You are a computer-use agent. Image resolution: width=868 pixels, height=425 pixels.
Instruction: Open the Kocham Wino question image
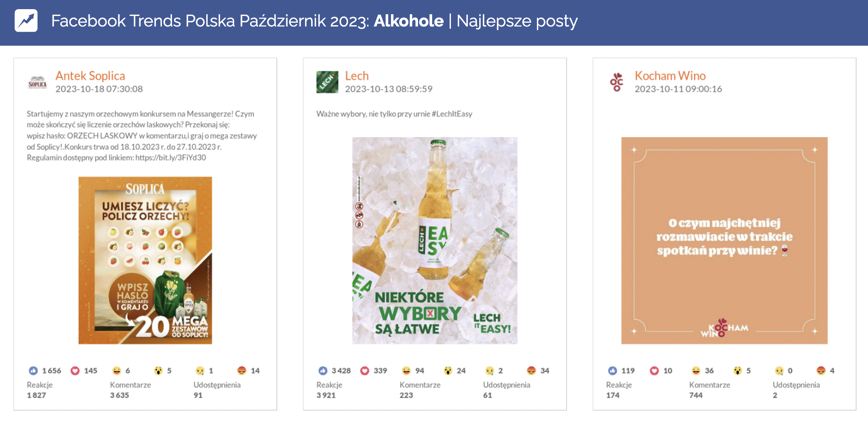point(724,240)
